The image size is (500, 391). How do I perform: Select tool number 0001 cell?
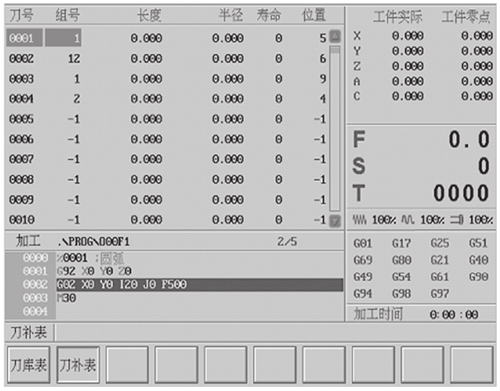click(x=24, y=38)
